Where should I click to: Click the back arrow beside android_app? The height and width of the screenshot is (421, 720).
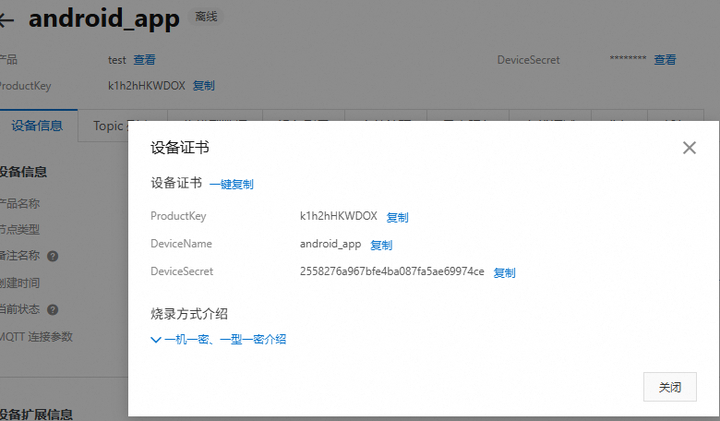tap(6, 20)
